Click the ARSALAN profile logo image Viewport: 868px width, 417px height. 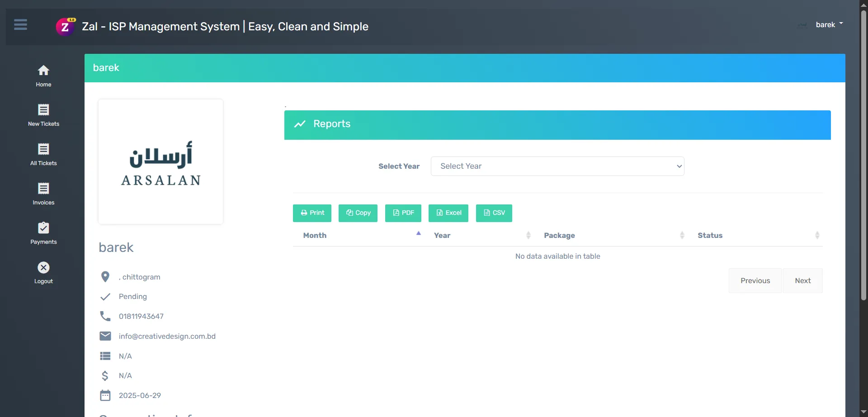160,161
